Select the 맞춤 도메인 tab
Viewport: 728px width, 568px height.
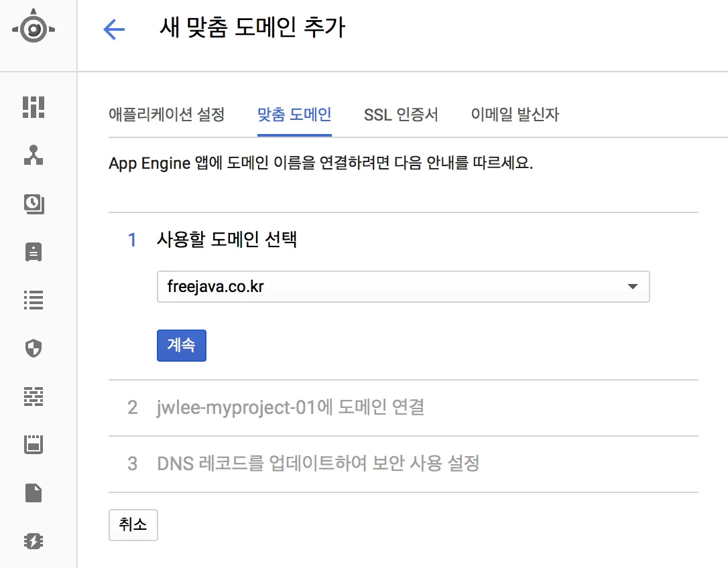[x=294, y=114]
